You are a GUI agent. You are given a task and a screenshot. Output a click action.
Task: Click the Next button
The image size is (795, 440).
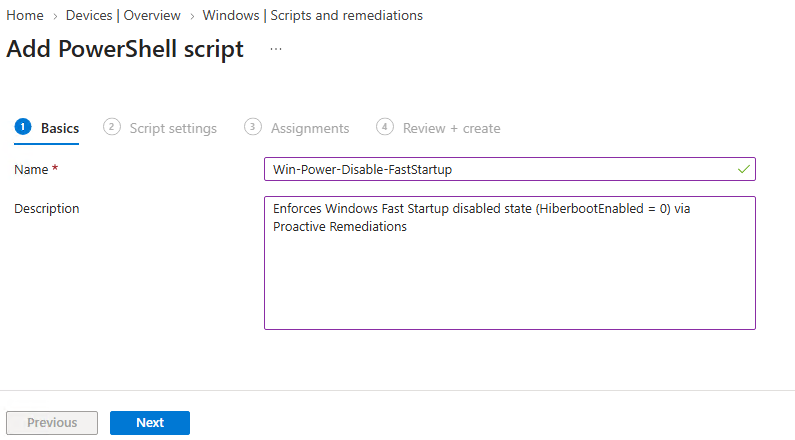pos(150,423)
